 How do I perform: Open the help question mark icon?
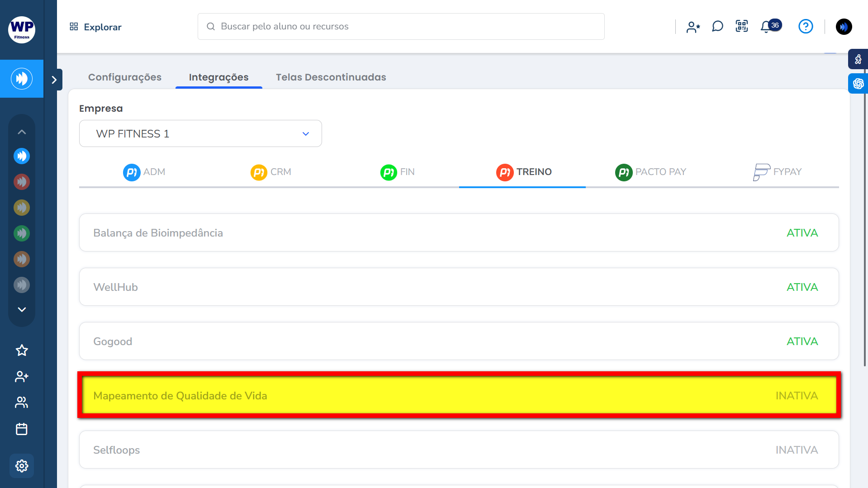pyautogui.click(x=806, y=27)
